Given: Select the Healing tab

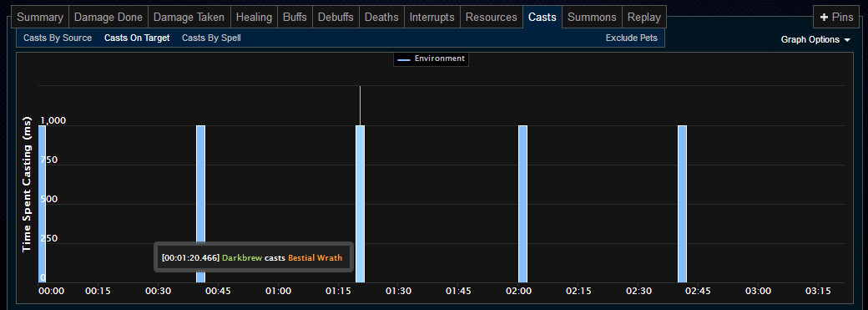Looking at the screenshot, I should click(254, 18).
